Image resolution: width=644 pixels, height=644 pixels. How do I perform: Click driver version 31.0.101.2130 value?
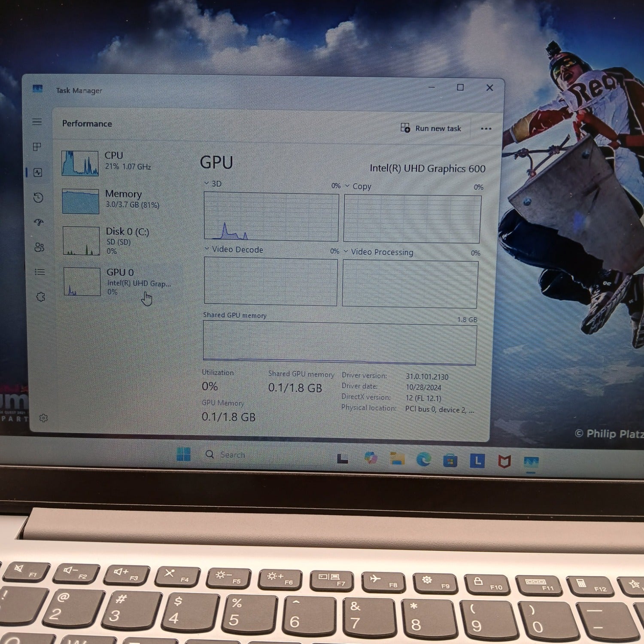click(x=427, y=377)
